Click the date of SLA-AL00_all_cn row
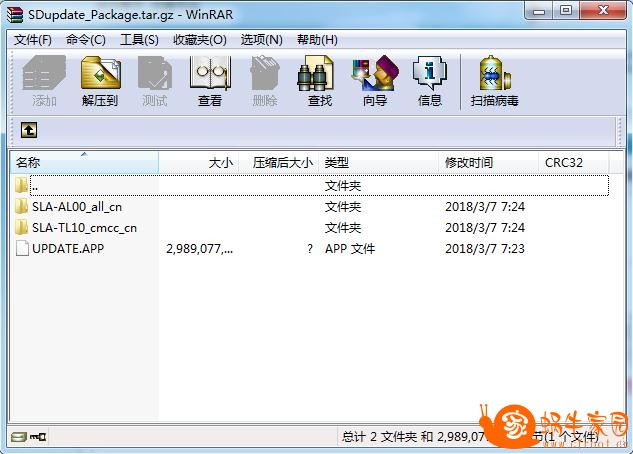The height and width of the screenshot is (454, 633). coord(485,207)
